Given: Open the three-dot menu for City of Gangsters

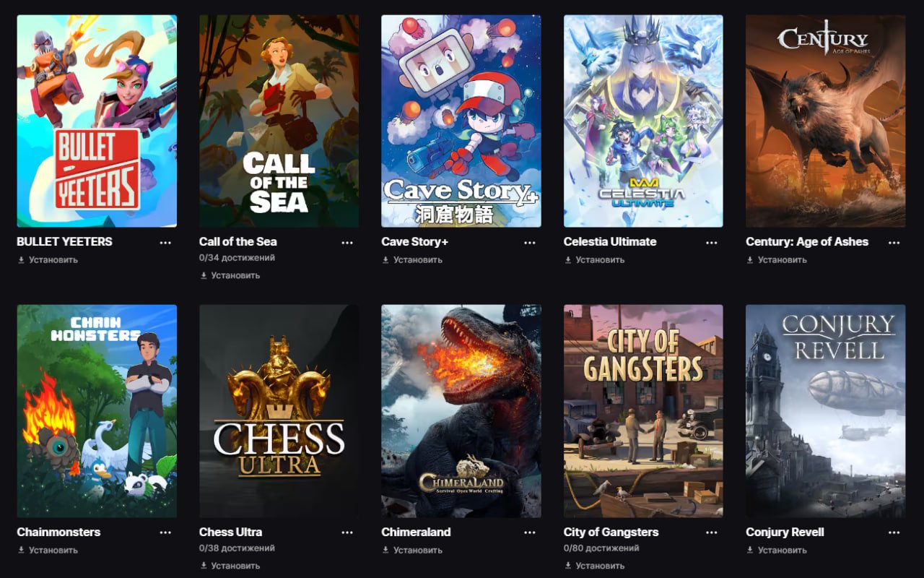Looking at the screenshot, I should [712, 532].
